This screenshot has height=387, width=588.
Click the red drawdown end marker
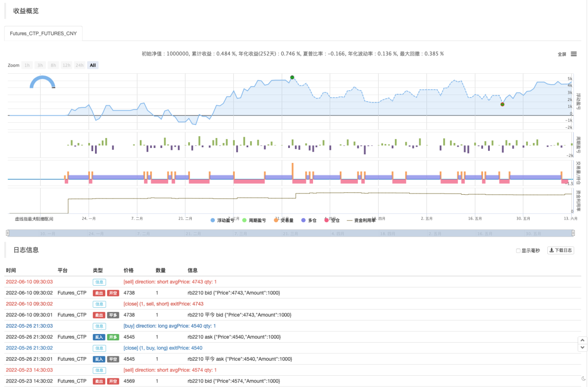(x=502, y=104)
